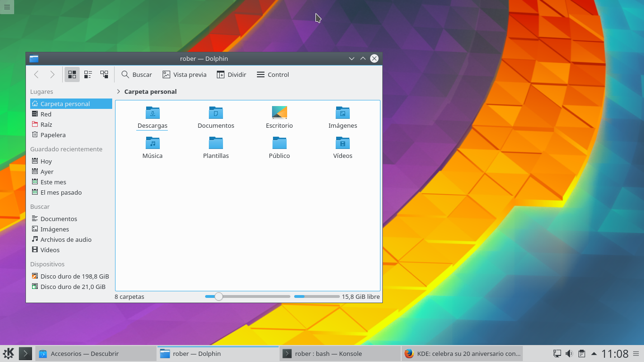The height and width of the screenshot is (362, 644).
Task: Show files saved Este mes
Action: click(71, 182)
